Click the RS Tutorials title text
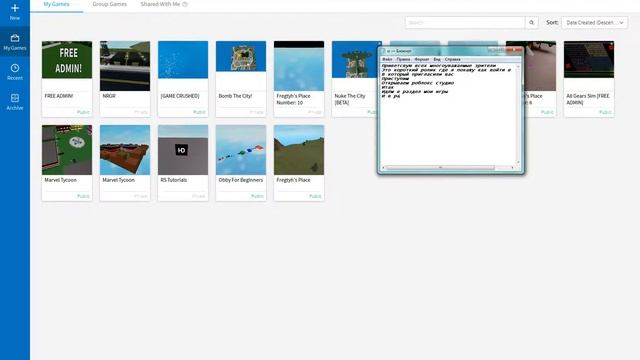The image size is (640, 360). [x=173, y=180]
